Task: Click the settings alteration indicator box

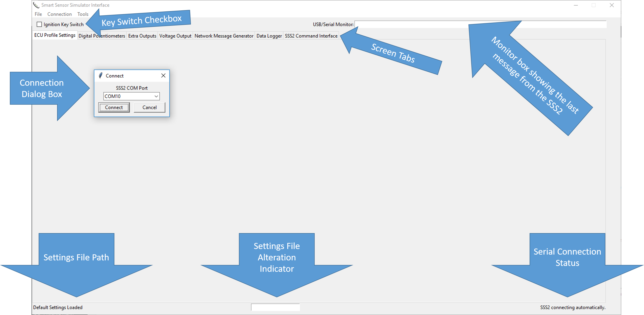Action: pyautogui.click(x=275, y=307)
